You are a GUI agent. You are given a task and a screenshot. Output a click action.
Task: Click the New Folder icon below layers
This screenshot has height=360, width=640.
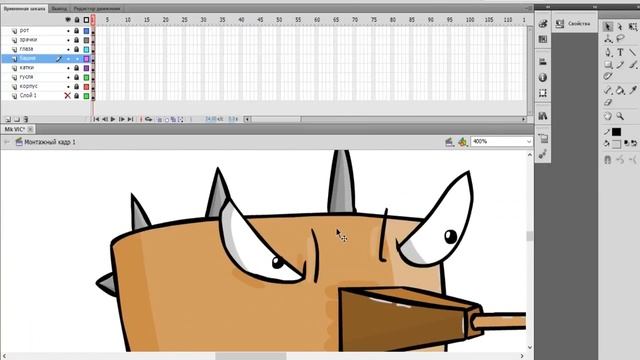[x=17, y=119]
